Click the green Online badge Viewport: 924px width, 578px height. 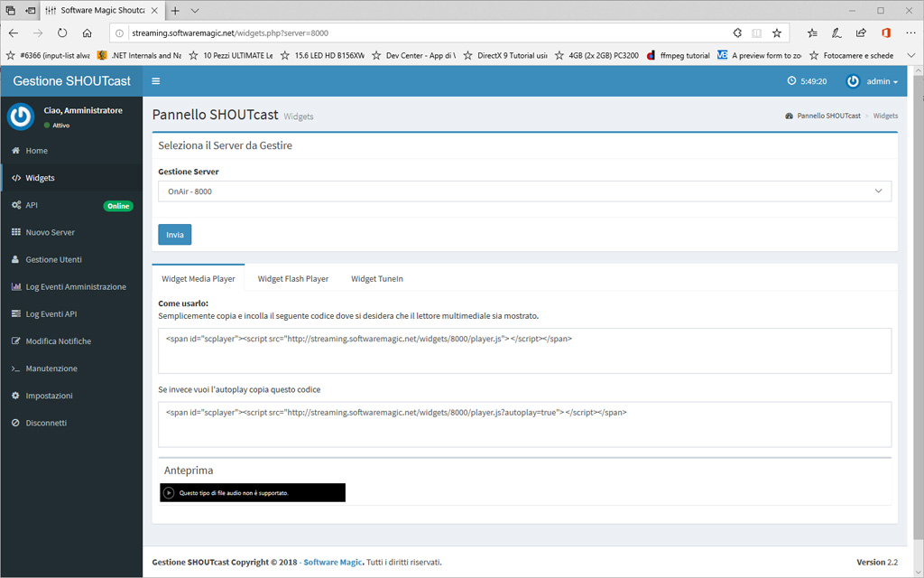coord(118,206)
